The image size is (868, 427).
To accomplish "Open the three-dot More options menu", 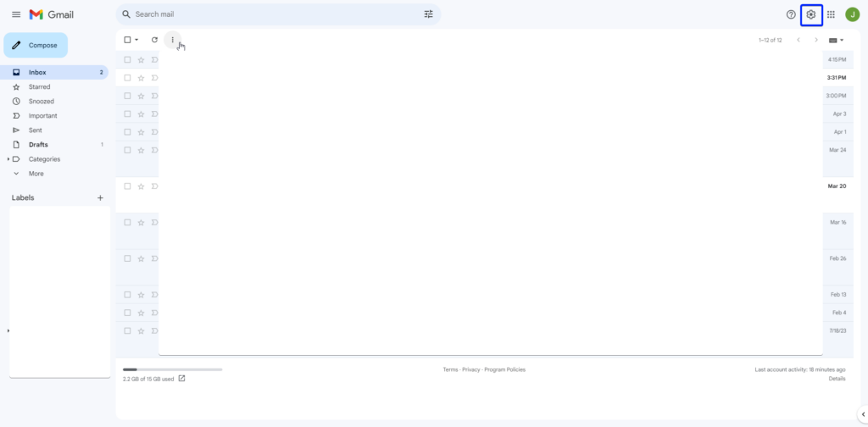I will pyautogui.click(x=172, y=40).
